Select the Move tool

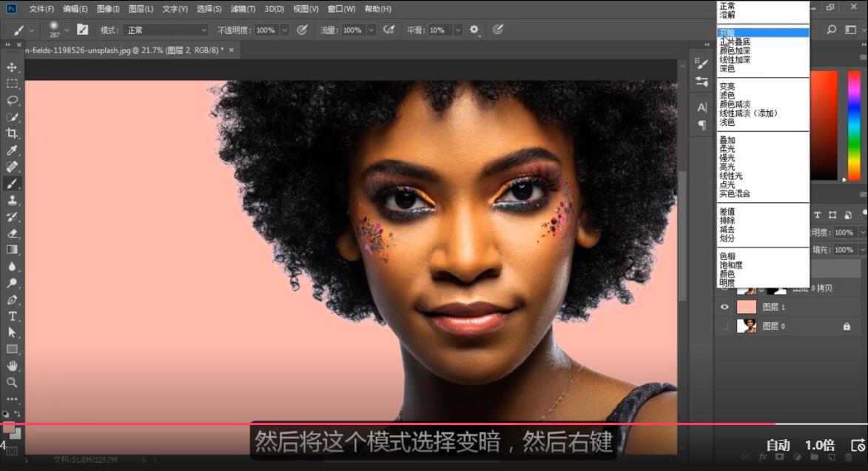12,67
